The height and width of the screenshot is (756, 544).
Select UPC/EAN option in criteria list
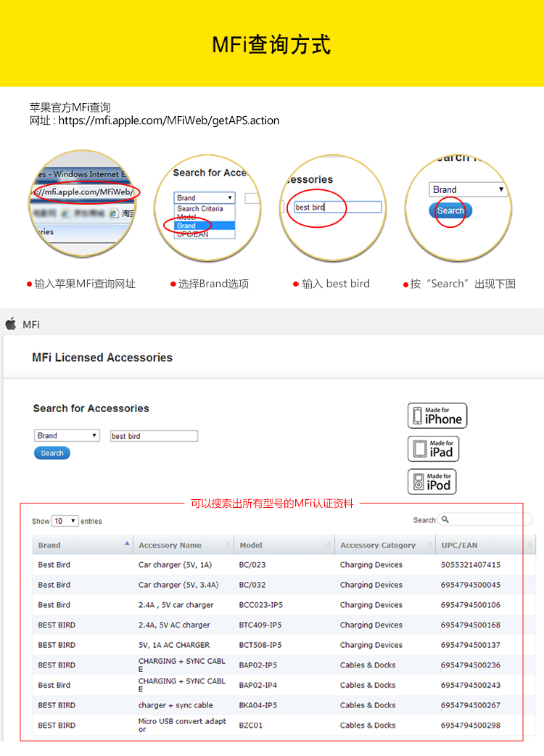(x=192, y=234)
